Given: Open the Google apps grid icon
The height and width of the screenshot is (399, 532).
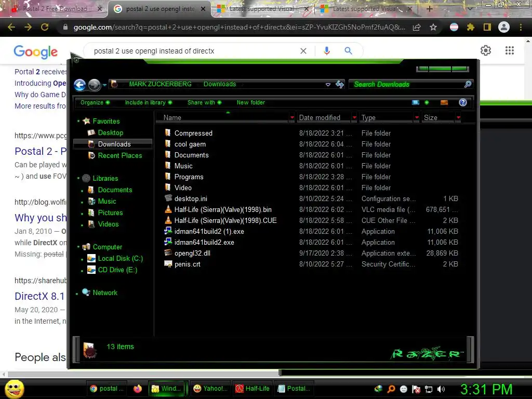Looking at the screenshot, I should coord(510,50).
